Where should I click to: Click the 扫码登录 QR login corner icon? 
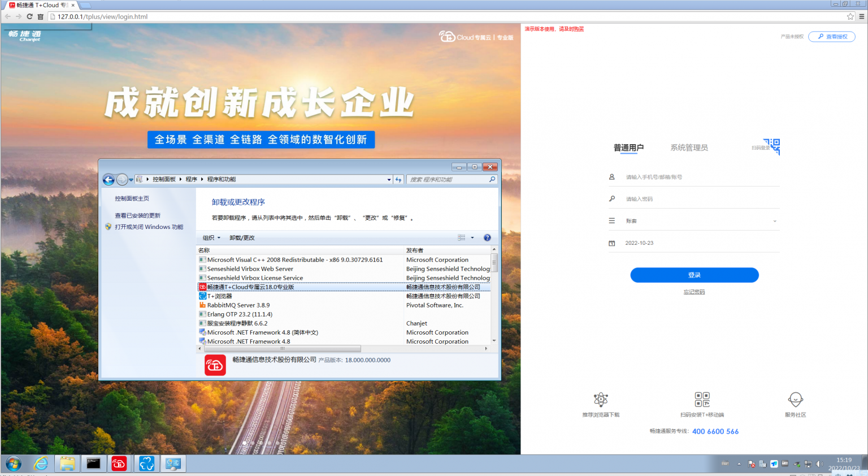pos(772,146)
